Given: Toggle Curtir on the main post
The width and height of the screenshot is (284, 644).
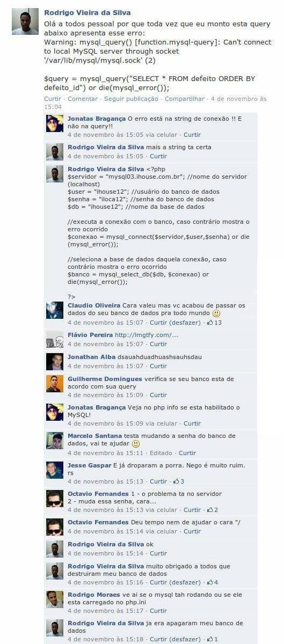Looking at the screenshot, I should tap(53, 99).
